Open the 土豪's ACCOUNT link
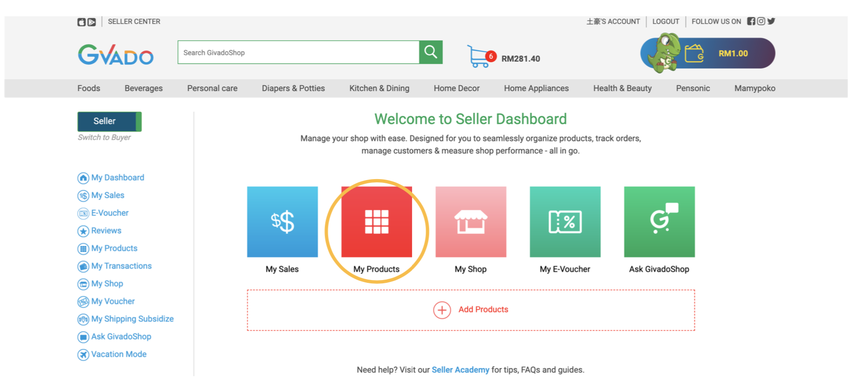This screenshot has height=388, width=868. (613, 21)
